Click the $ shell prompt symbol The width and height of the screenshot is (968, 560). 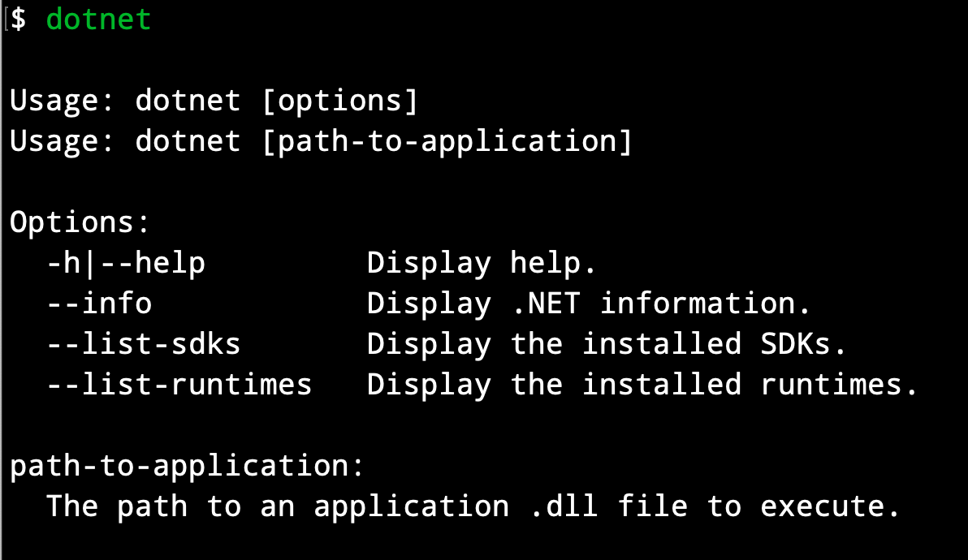click(19, 19)
